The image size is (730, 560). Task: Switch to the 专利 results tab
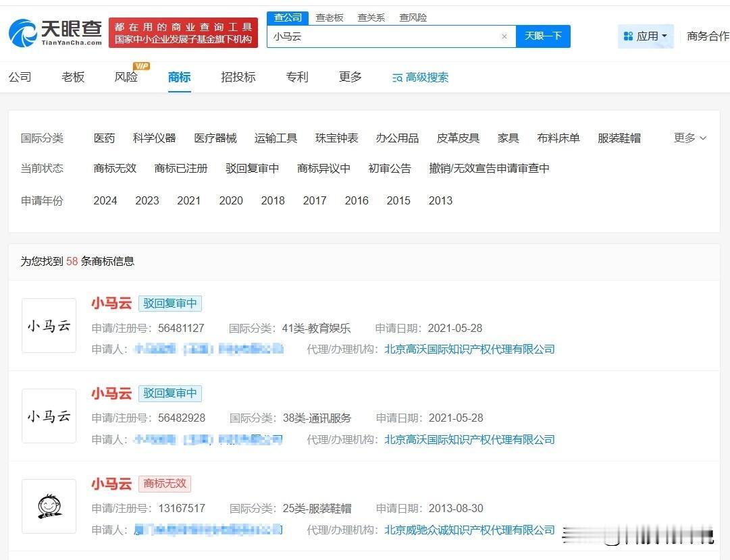pos(297,77)
